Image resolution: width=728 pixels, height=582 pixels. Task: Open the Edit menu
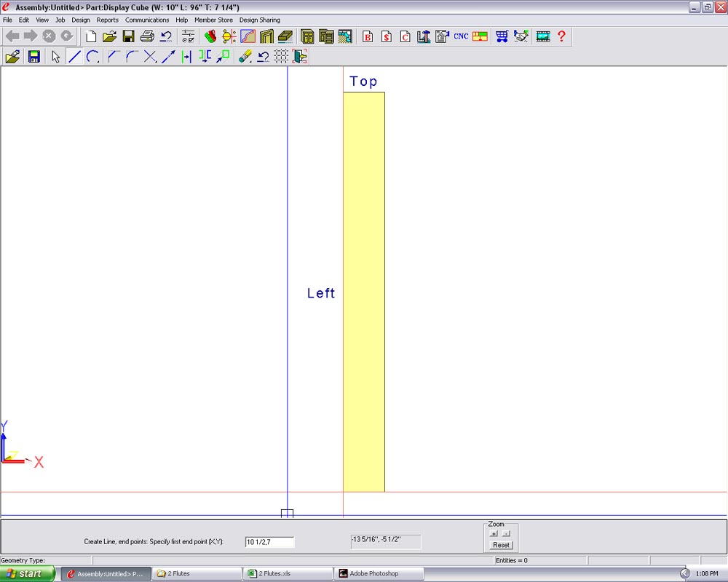pyautogui.click(x=24, y=20)
